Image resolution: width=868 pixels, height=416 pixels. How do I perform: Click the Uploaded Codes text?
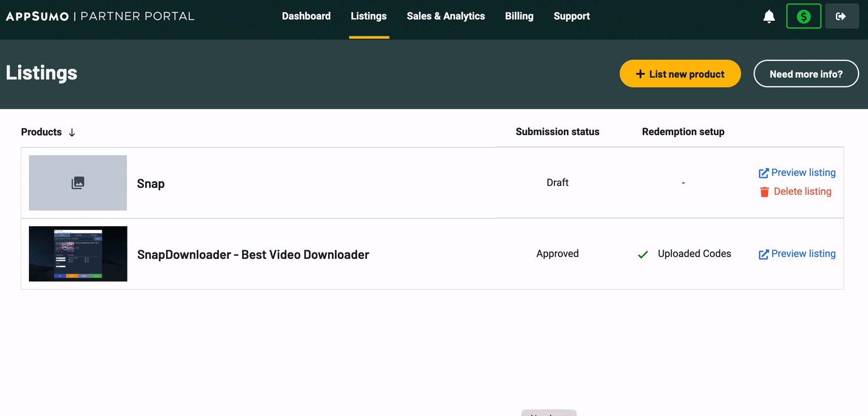click(x=695, y=254)
